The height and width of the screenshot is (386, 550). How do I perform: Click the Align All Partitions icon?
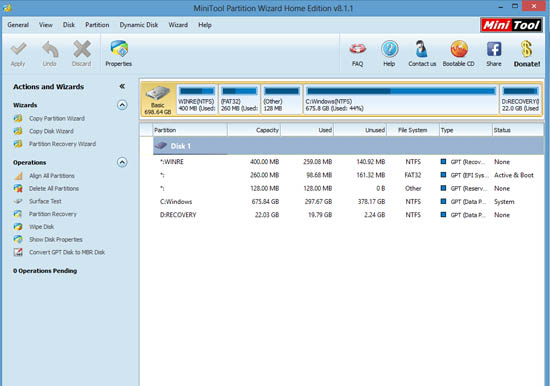coord(18,175)
